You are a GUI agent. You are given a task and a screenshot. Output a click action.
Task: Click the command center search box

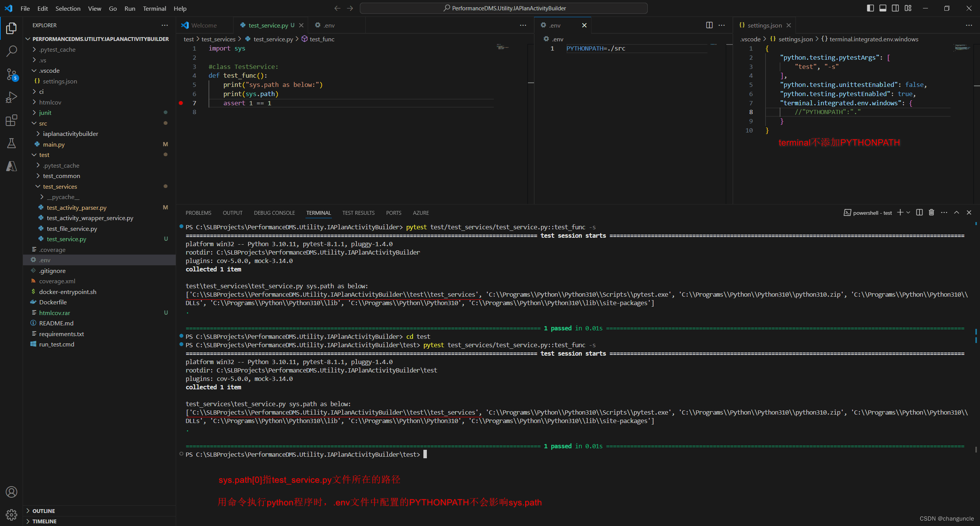pos(504,8)
